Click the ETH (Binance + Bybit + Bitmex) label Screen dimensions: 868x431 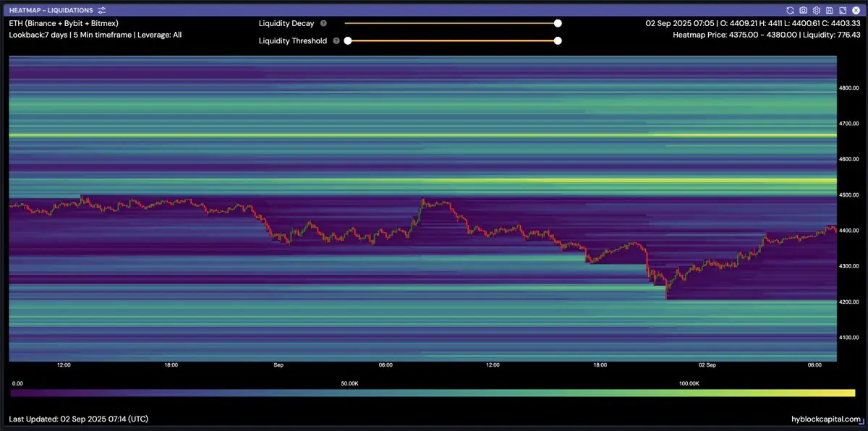[x=64, y=23]
